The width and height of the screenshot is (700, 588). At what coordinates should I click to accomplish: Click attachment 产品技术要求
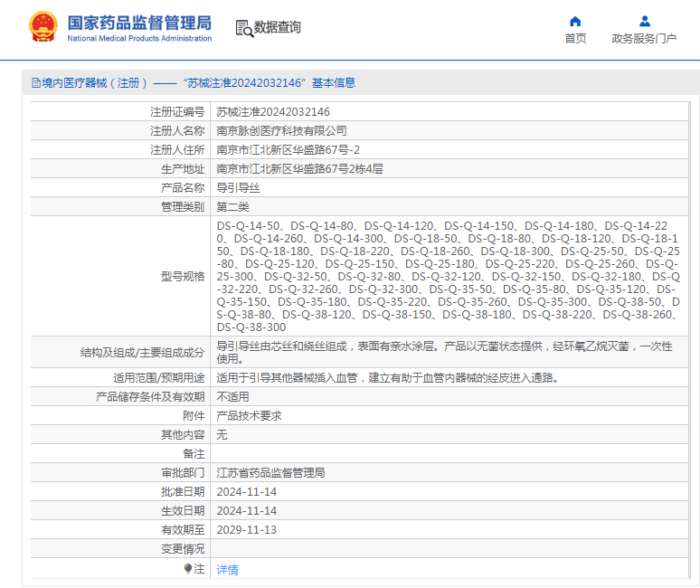[249, 415]
